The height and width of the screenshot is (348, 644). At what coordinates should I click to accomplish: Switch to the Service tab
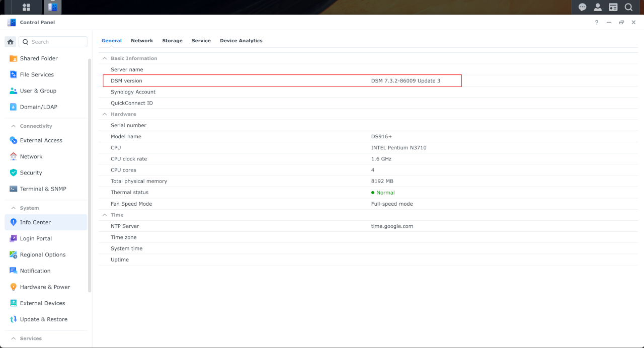[201, 41]
